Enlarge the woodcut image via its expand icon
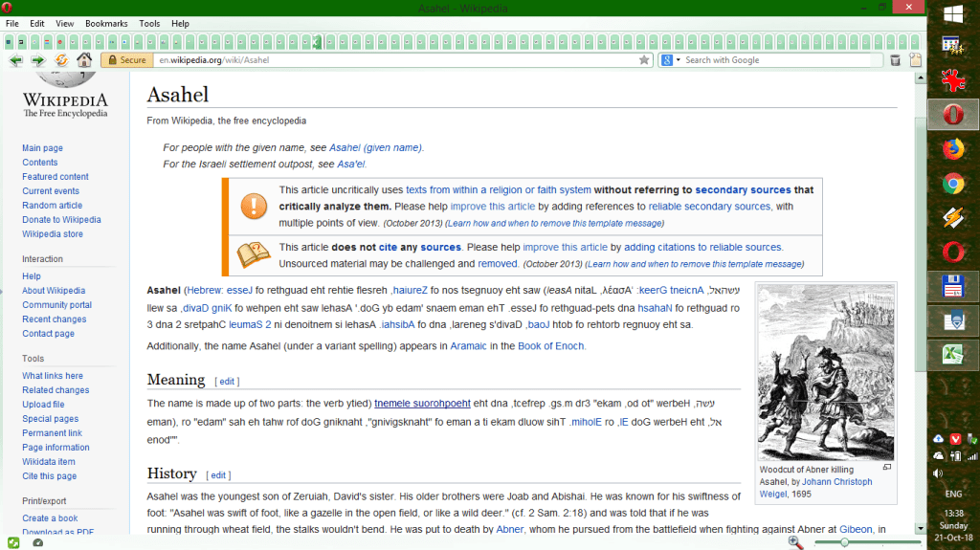Screen dimensions: 980x550 (x=886, y=468)
